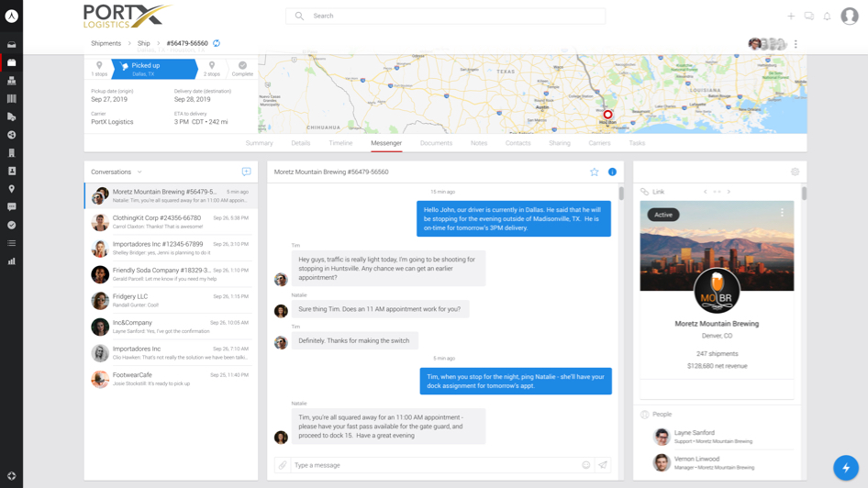Switch to the Sharing tab
Image resolution: width=868 pixels, height=488 pixels.
[560, 143]
